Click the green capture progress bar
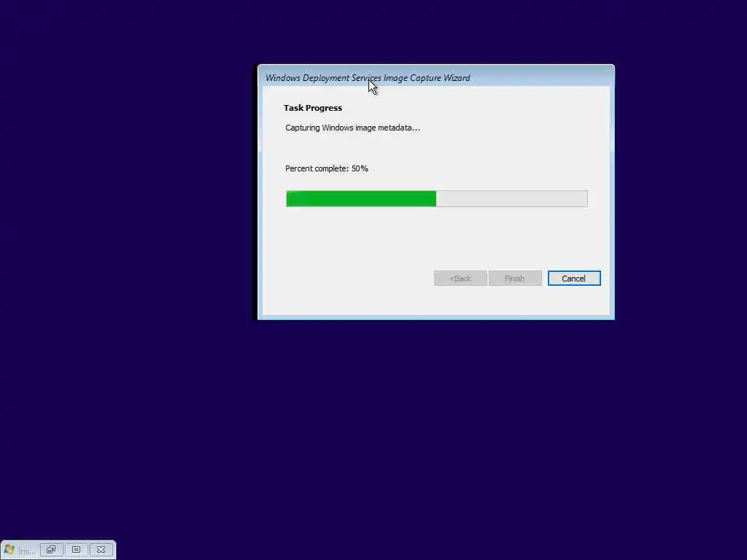This screenshot has width=747, height=560. click(437, 198)
